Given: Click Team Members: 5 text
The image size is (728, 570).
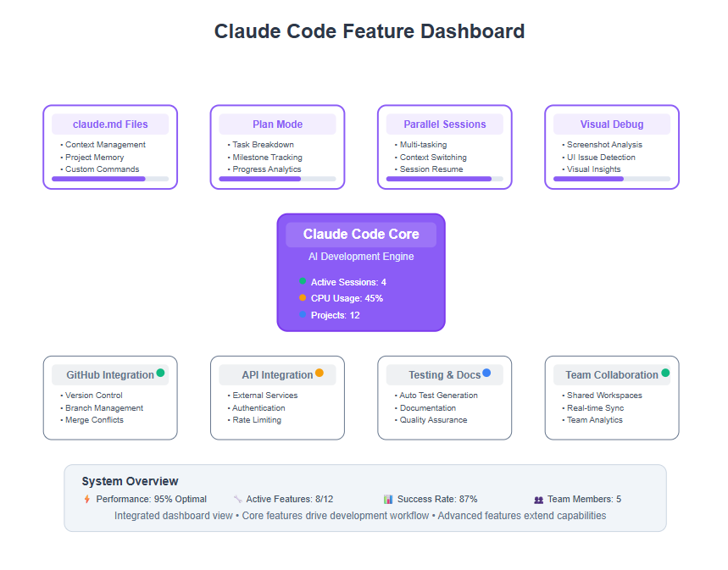Looking at the screenshot, I should point(584,500).
